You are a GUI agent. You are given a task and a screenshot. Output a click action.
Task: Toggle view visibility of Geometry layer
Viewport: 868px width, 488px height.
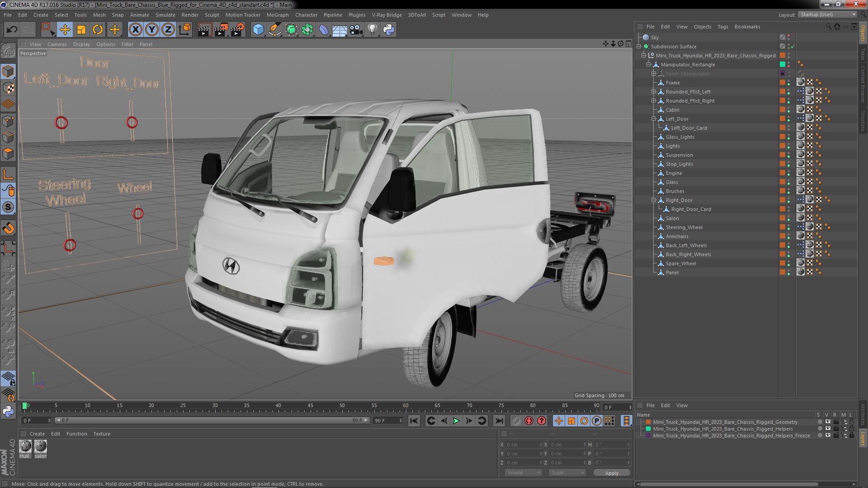[x=828, y=422]
